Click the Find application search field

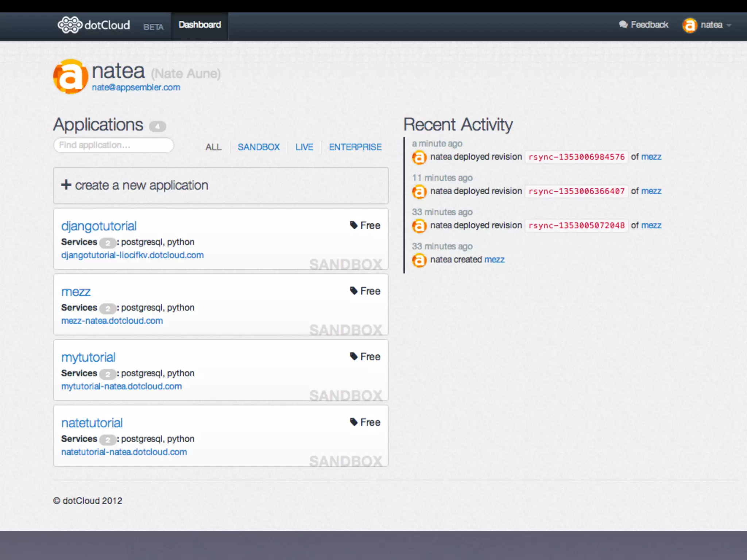pos(113,145)
